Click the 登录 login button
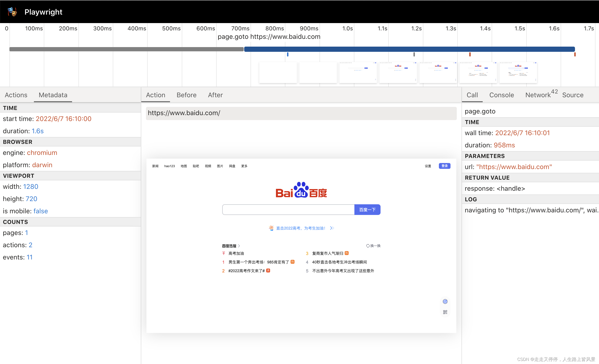599x364 pixels. click(x=444, y=166)
